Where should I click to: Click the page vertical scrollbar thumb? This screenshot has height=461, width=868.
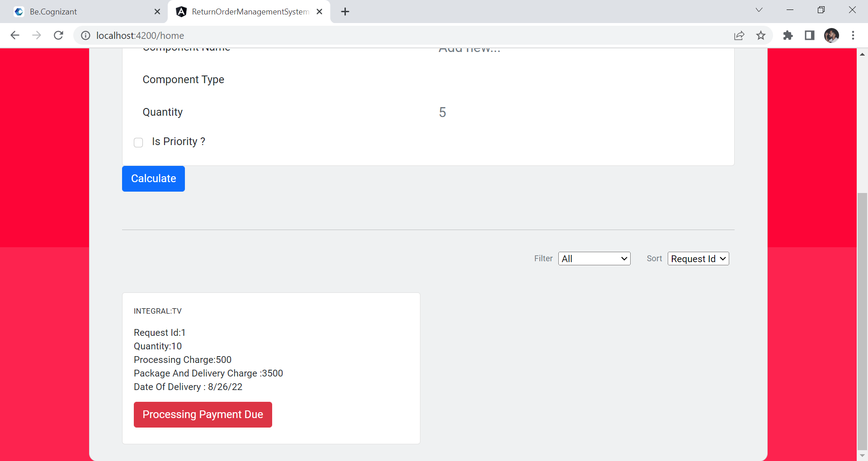pyautogui.click(x=862, y=321)
